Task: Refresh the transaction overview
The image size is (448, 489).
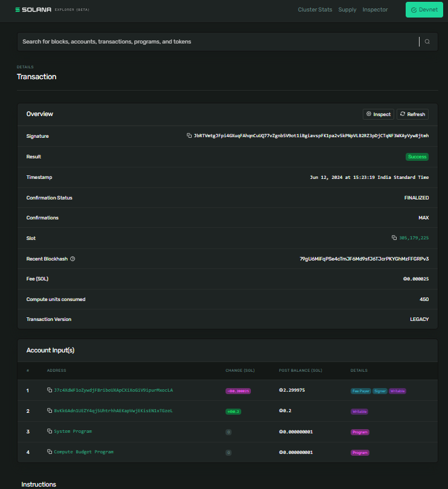Action: (412, 114)
